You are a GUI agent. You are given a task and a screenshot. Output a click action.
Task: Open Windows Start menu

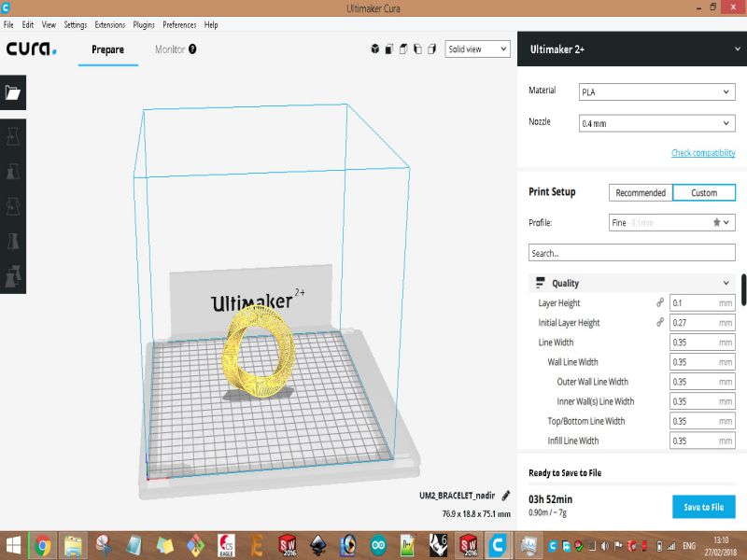point(13,546)
